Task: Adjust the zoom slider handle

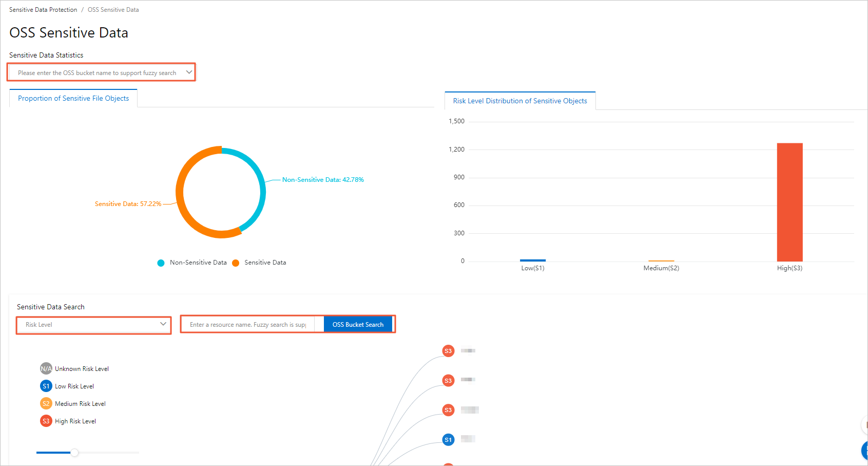Action: [x=74, y=453]
